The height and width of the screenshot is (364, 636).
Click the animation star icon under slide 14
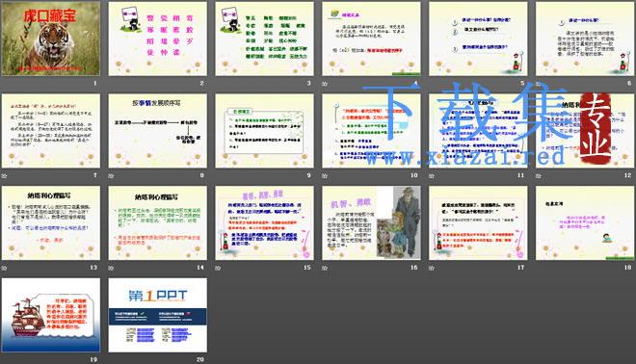[111, 268]
